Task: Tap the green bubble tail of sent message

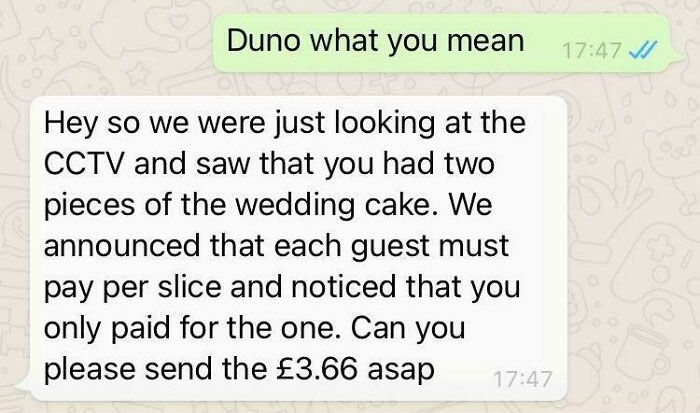Action: pos(678,59)
